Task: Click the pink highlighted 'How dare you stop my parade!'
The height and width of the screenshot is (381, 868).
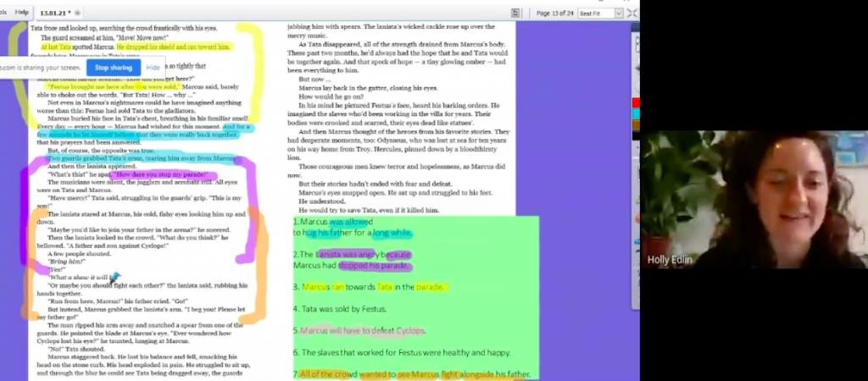Action: tap(162, 174)
